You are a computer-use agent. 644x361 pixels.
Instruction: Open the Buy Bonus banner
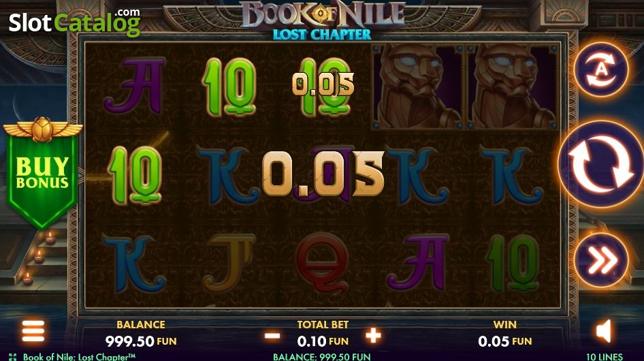[42, 174]
